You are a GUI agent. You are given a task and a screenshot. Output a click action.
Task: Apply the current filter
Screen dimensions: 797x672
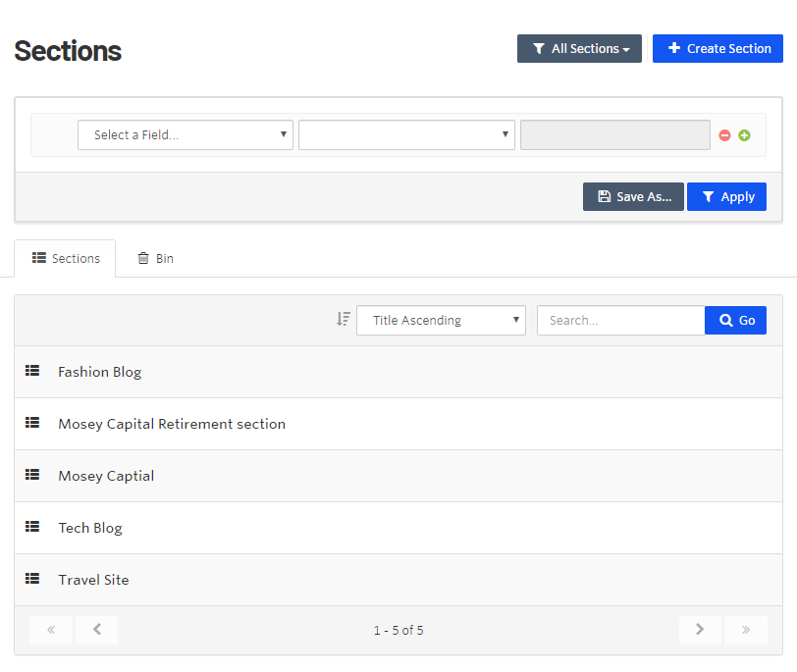click(x=726, y=197)
